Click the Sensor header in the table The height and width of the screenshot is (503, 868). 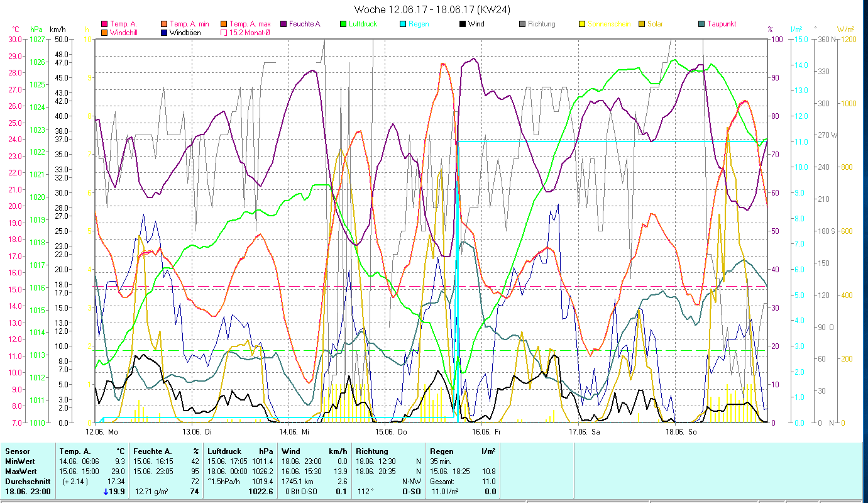coord(17,451)
